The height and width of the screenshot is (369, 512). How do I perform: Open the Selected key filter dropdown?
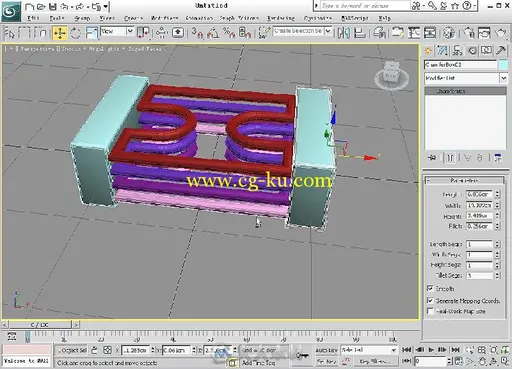pos(394,350)
